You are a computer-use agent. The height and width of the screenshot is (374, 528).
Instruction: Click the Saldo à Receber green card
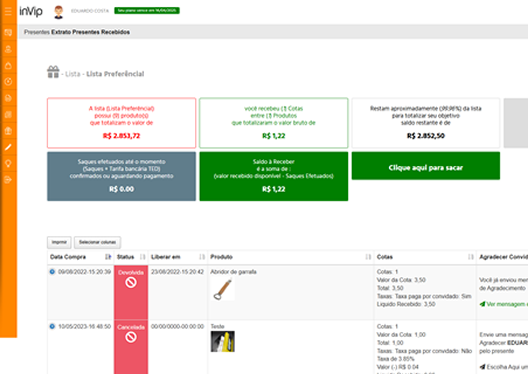[273, 176]
